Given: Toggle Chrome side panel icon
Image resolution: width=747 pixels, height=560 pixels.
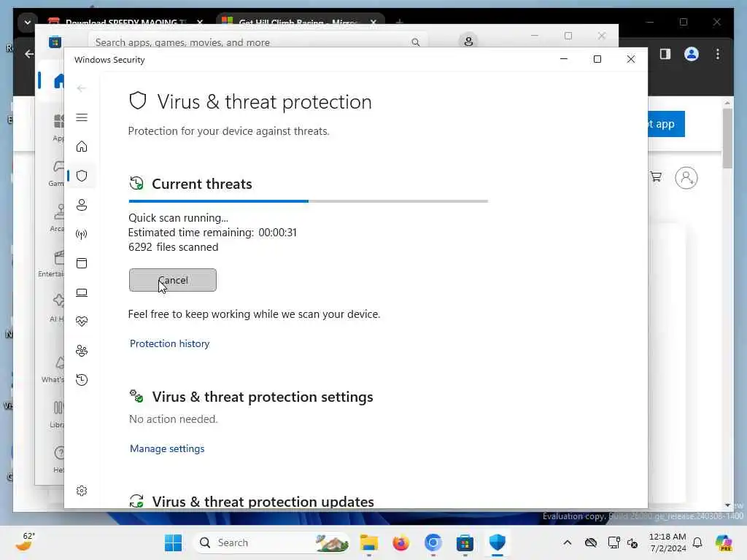Looking at the screenshot, I should click(665, 54).
